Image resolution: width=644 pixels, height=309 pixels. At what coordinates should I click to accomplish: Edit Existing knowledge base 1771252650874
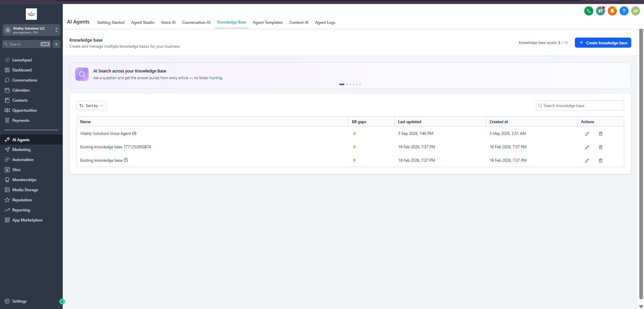click(x=587, y=147)
